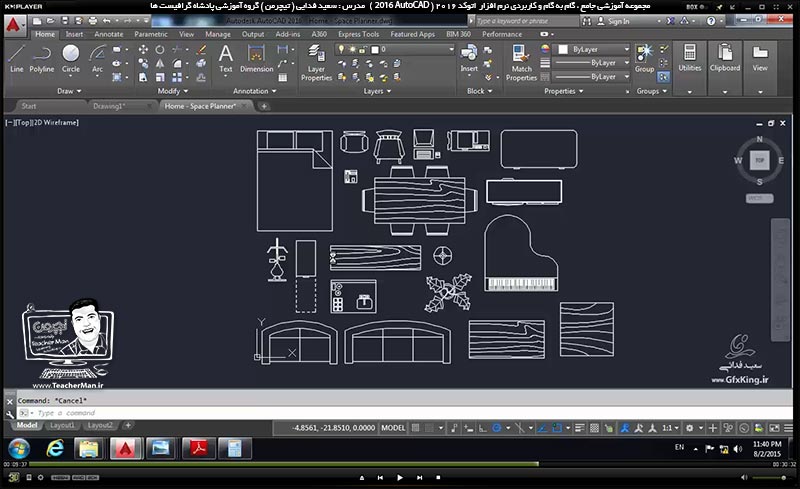Click the ViewCube TOP face

pos(759,160)
